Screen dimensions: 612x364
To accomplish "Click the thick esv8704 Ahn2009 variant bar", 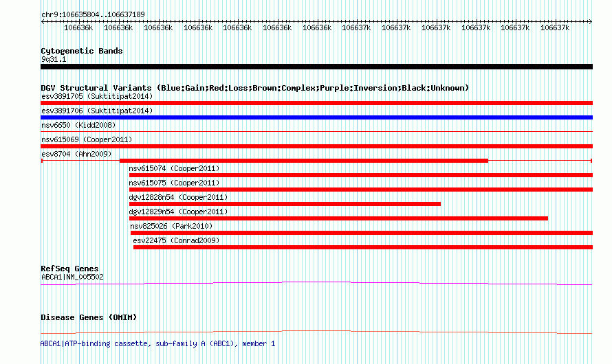I will click(304, 161).
